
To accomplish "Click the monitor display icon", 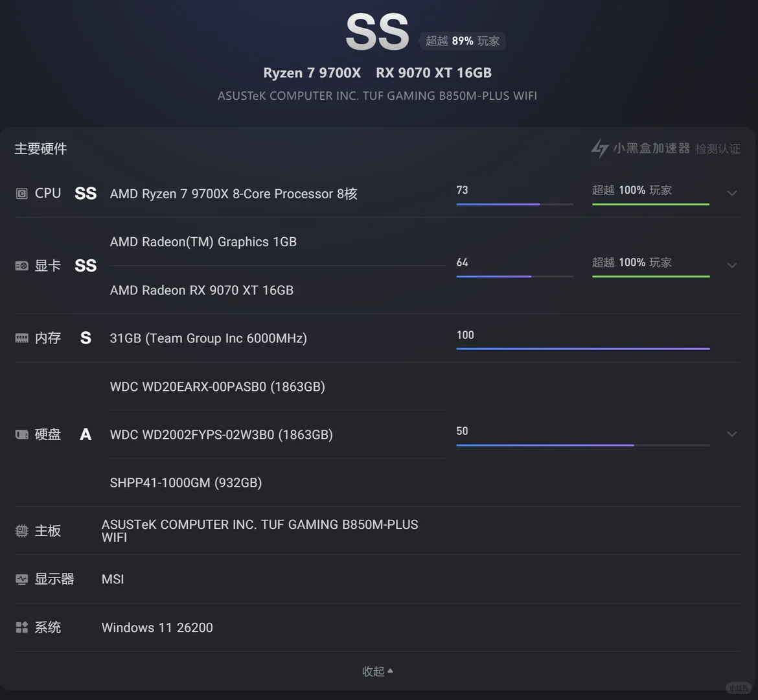I will coord(21,579).
